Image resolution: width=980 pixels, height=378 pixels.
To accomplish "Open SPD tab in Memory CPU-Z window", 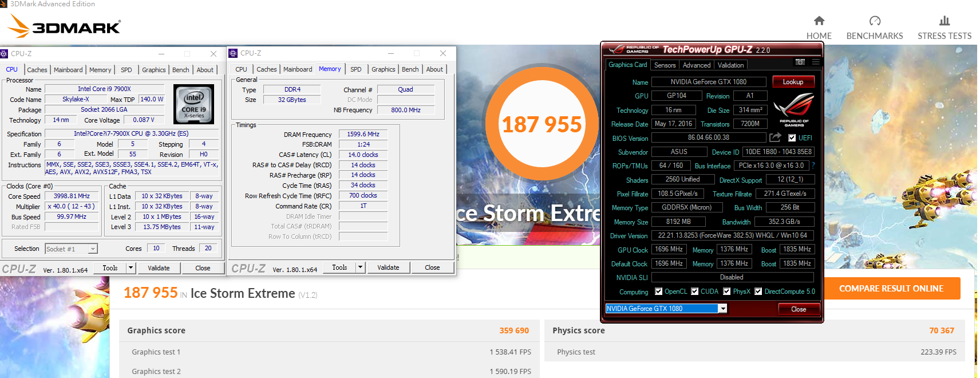I will click(x=356, y=69).
